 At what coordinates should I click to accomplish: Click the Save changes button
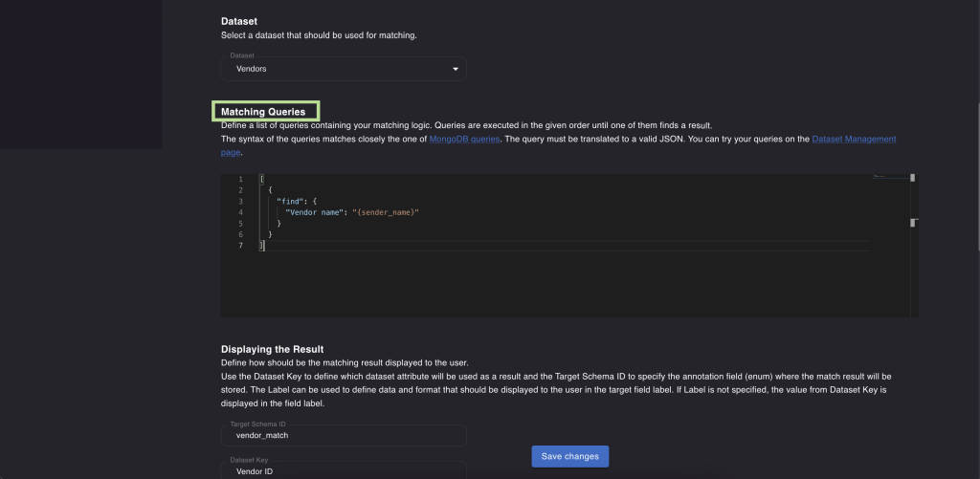[x=570, y=456]
